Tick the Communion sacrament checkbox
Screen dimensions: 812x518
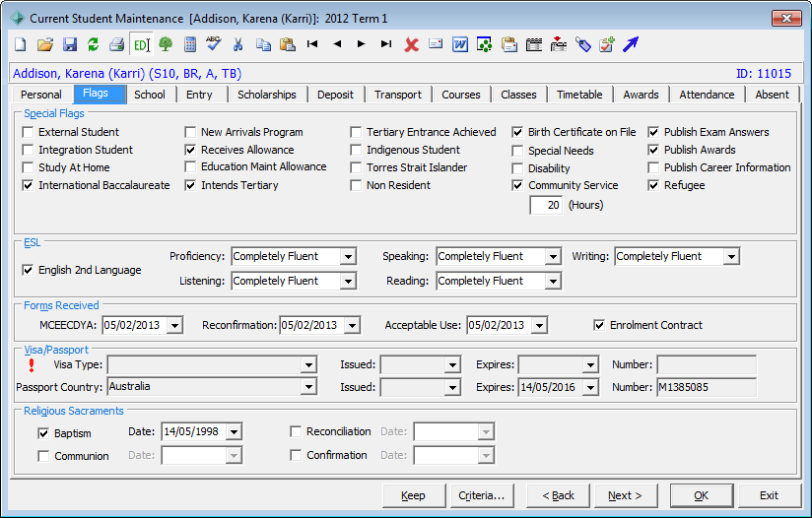click(x=43, y=456)
